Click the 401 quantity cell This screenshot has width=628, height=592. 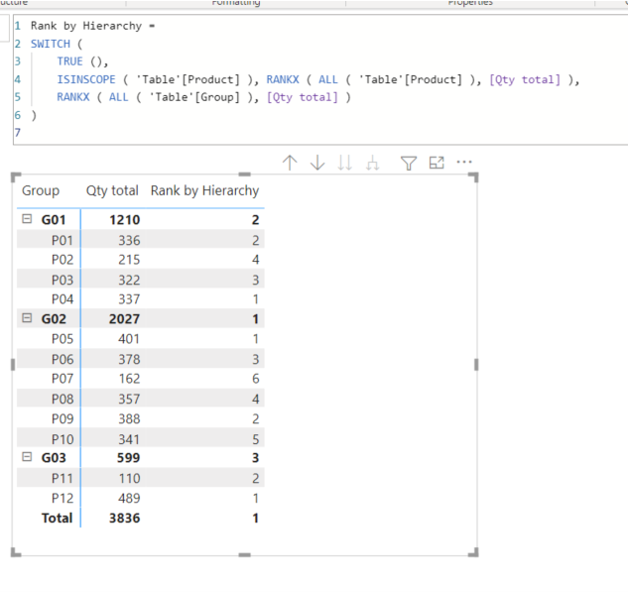click(x=129, y=339)
